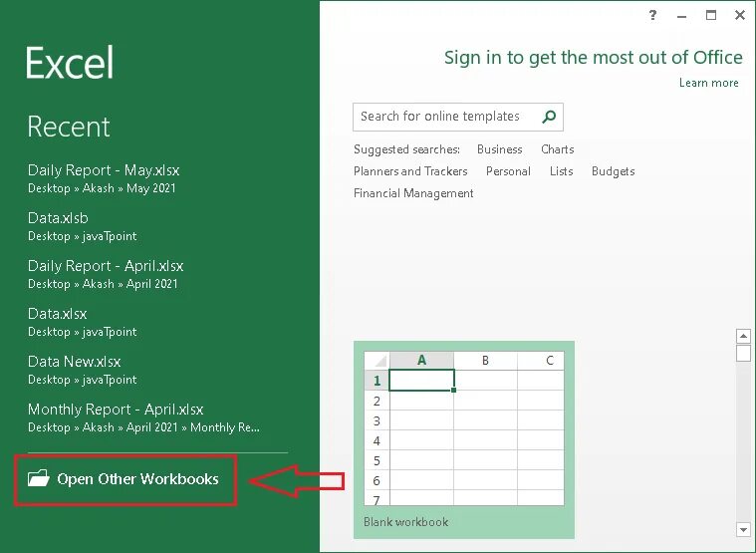Open recent file Data.xlsx
This screenshot has height=553, width=756.
[82, 322]
